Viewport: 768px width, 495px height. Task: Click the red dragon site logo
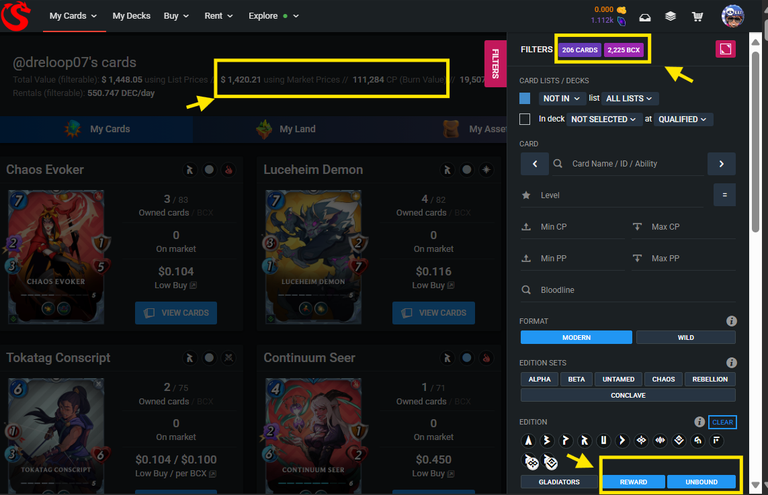pos(15,16)
